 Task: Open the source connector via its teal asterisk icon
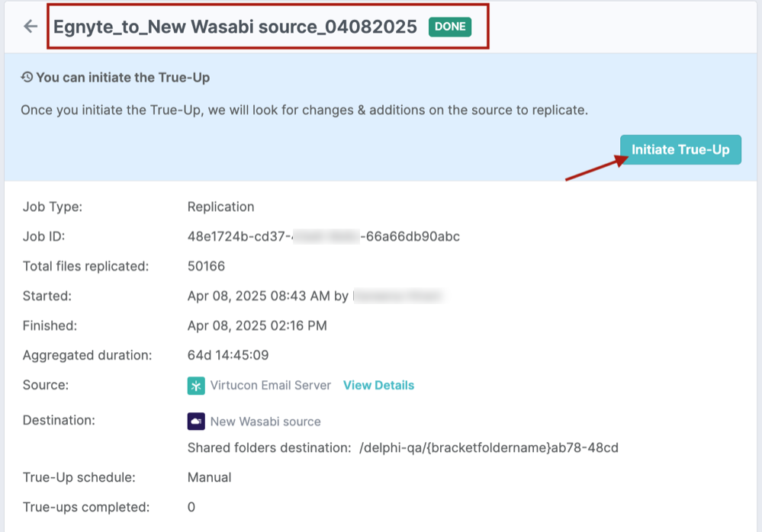(196, 386)
